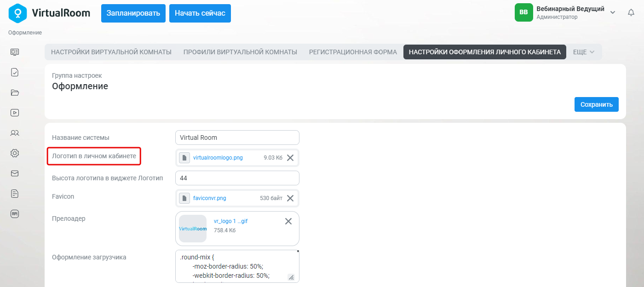Open the first sidebar icon with card layout
644x287 pixels.
click(x=15, y=52)
